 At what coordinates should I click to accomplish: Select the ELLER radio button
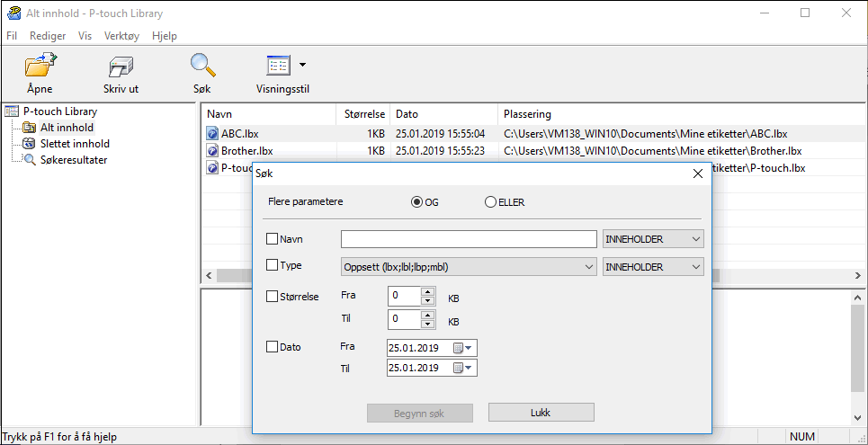[x=490, y=202]
